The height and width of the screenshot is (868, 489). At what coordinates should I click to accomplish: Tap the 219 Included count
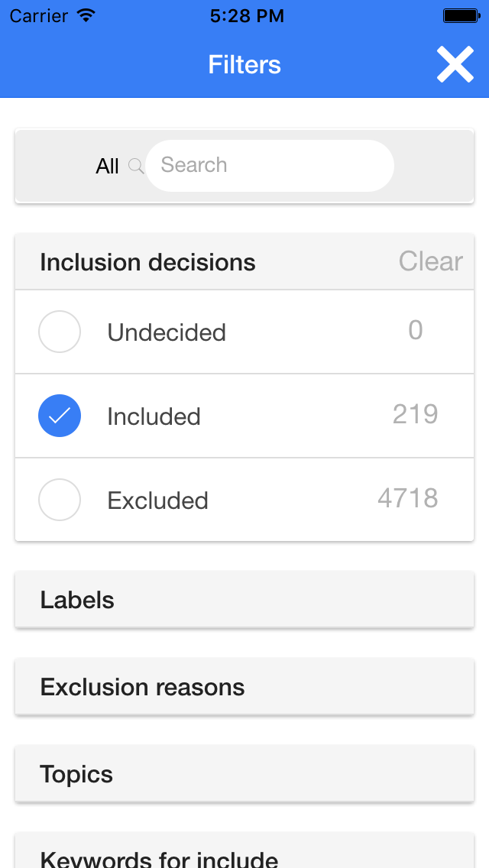pos(416,414)
